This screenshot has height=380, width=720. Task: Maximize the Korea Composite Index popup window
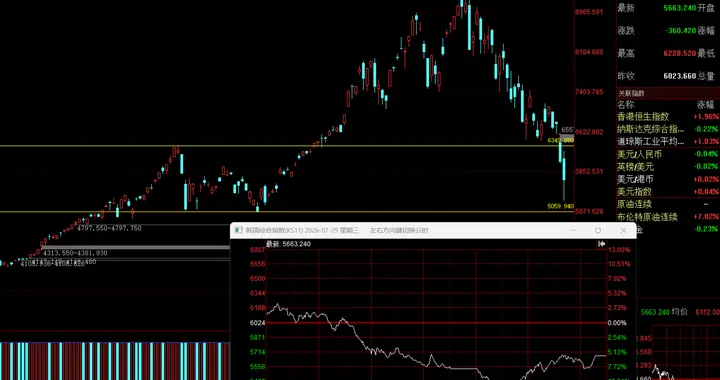(x=598, y=230)
